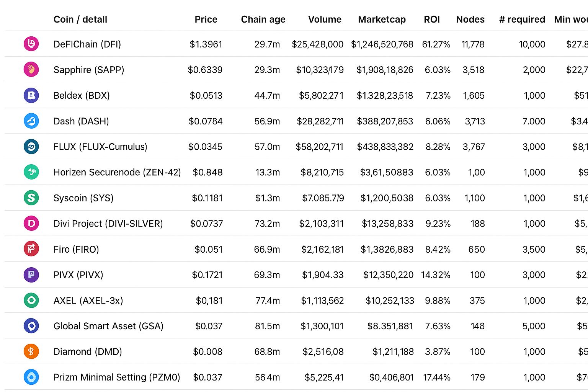The height and width of the screenshot is (392, 588).
Task: Click PIVX 14.32% ROI value cell
Action: (435, 275)
